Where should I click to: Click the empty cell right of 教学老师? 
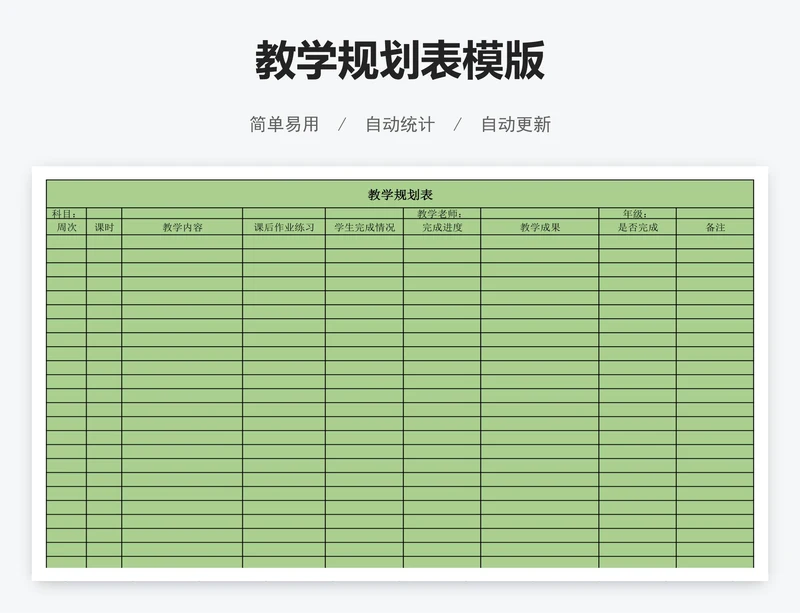[x=539, y=213]
